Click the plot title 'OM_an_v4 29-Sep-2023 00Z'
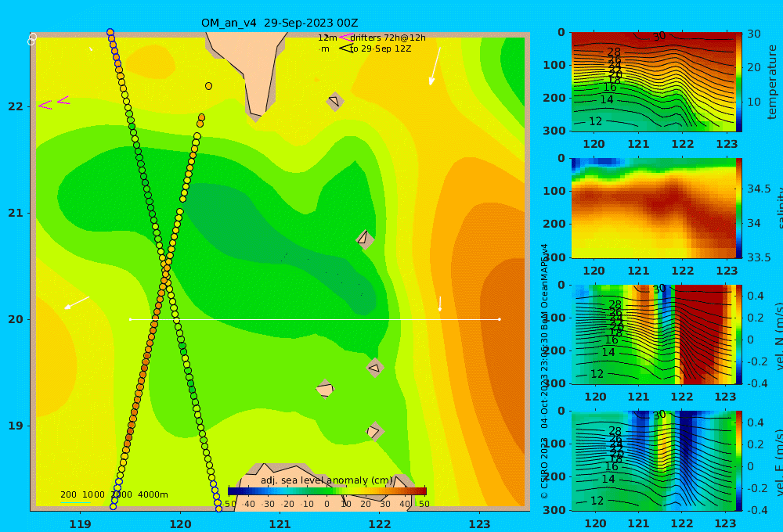The image size is (783, 532). [x=280, y=23]
